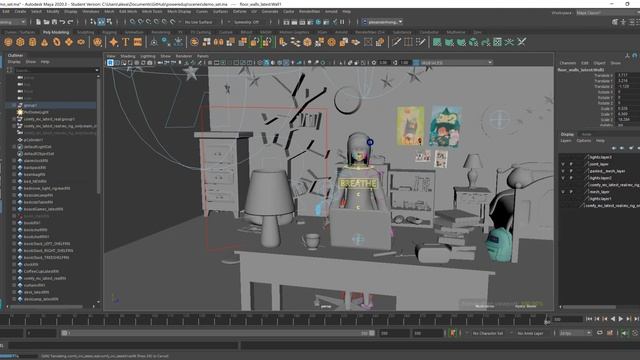Open the No Character Set dropdown
Image resolution: width=640 pixels, height=360 pixels.
click(488, 333)
